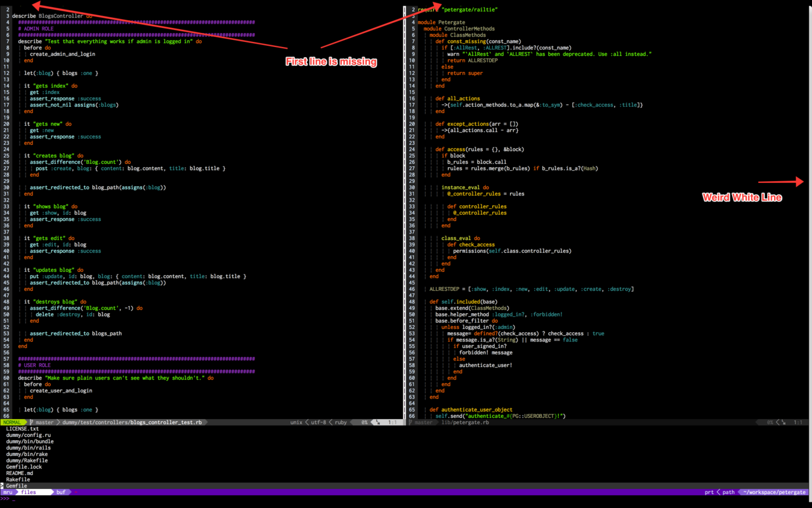The width and height of the screenshot is (812, 508).
Task: Click the git branch icon in right pane statusline
Action: [x=410, y=422]
